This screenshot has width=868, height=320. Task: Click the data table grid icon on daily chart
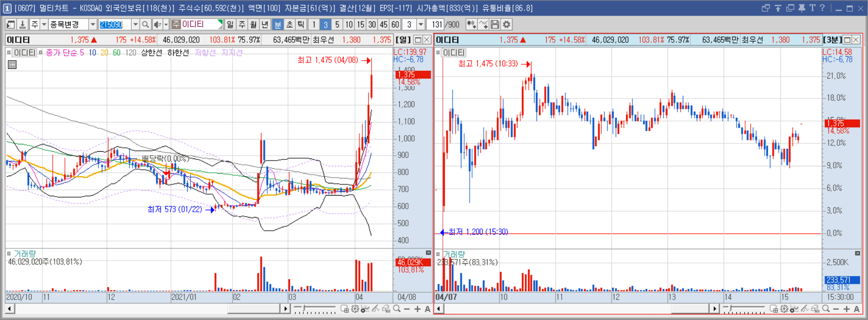pyautogui.click(x=12, y=64)
